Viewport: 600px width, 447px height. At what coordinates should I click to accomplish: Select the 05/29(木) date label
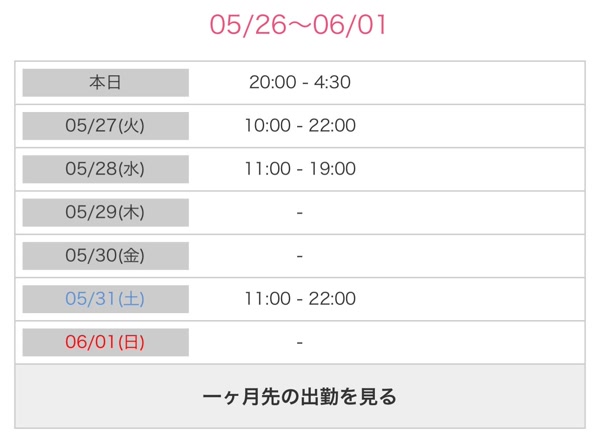tap(106, 212)
